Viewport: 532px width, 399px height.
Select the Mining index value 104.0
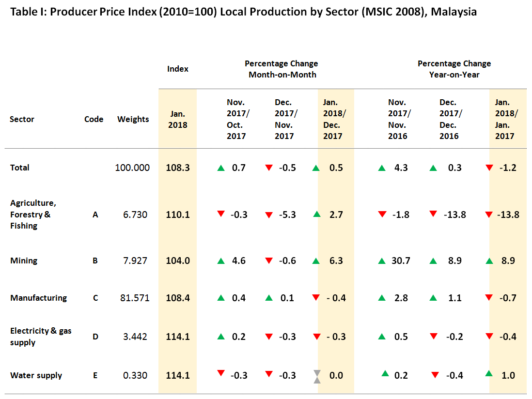177,261
